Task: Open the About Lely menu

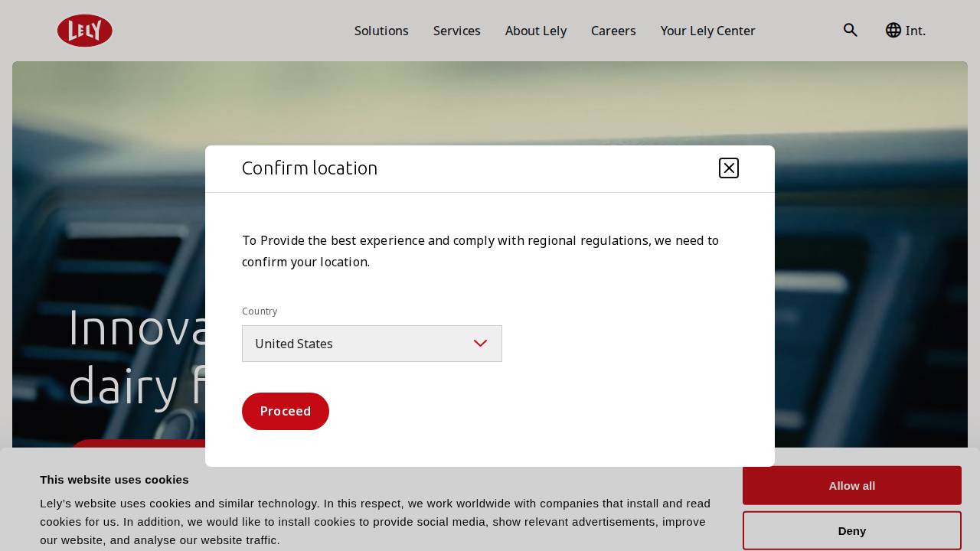Action: 536,31
